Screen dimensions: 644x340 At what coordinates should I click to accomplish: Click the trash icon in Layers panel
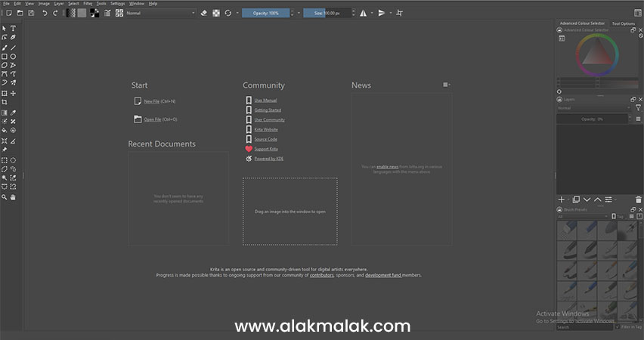click(x=638, y=199)
